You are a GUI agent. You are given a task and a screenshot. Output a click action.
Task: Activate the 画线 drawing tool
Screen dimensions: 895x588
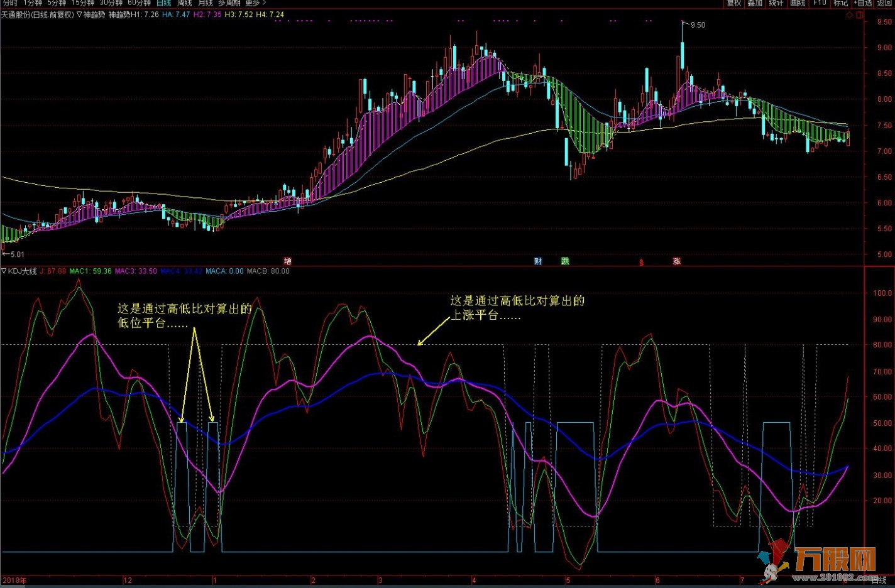click(798, 3)
